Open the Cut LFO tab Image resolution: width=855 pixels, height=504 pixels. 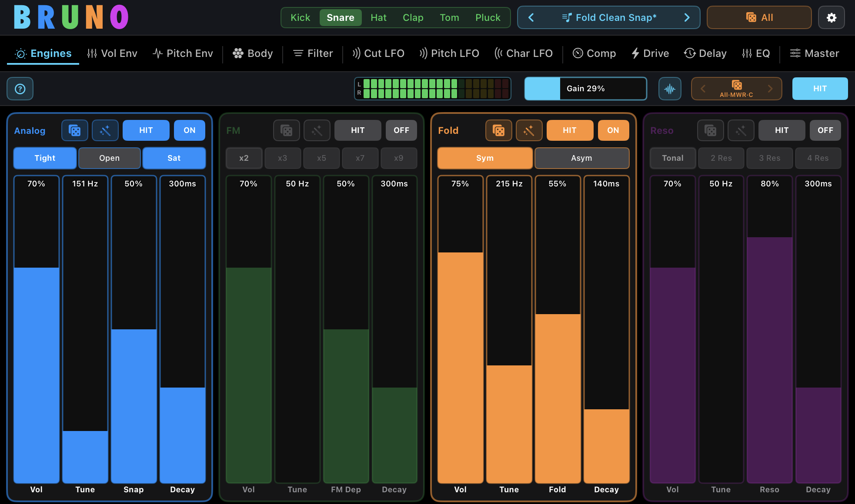pyautogui.click(x=378, y=53)
